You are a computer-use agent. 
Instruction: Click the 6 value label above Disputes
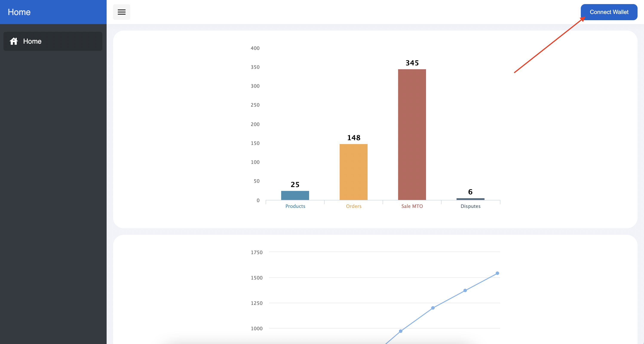click(x=470, y=192)
